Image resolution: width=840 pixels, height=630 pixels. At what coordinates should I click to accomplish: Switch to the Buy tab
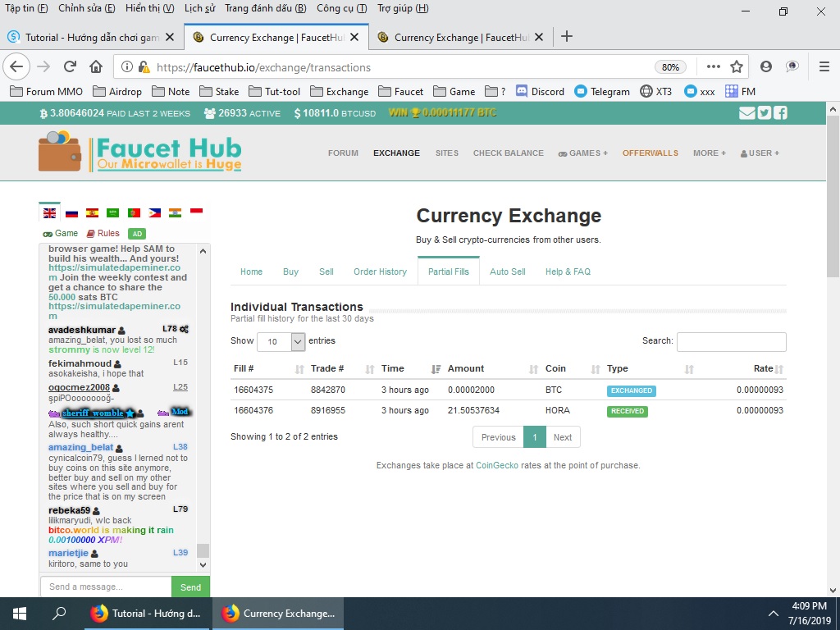[290, 272]
